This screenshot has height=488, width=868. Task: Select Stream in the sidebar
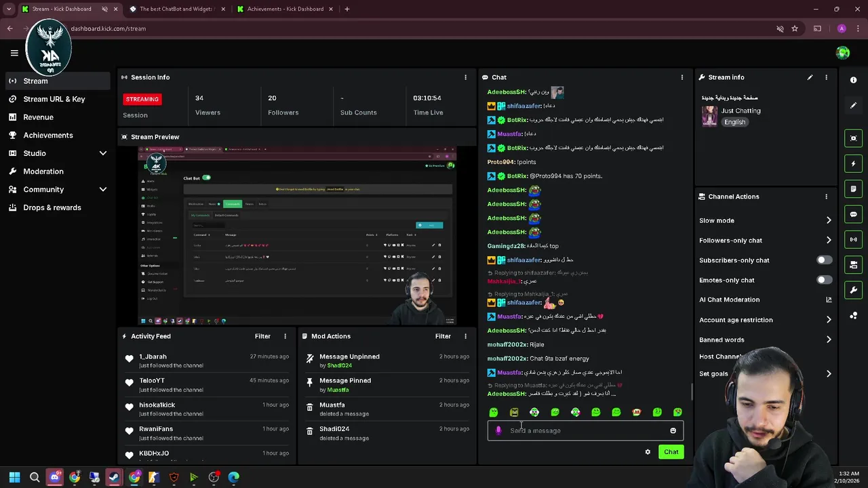(58, 81)
